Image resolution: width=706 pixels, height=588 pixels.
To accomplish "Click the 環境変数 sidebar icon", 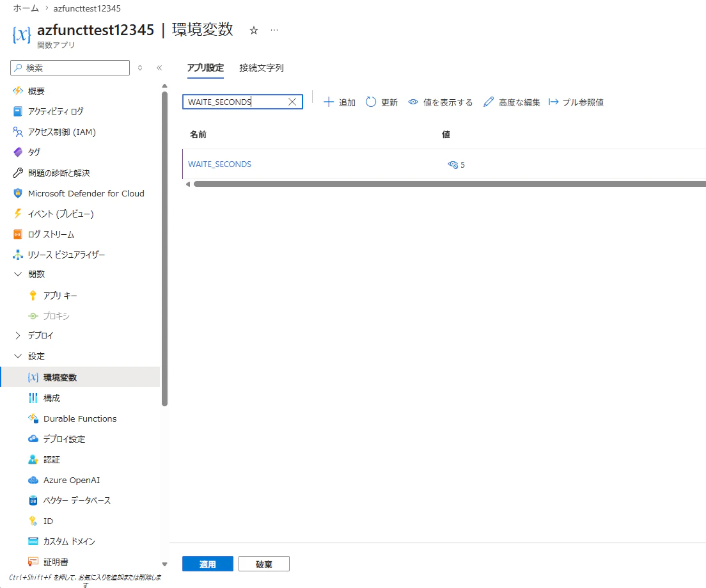I will [x=33, y=377].
